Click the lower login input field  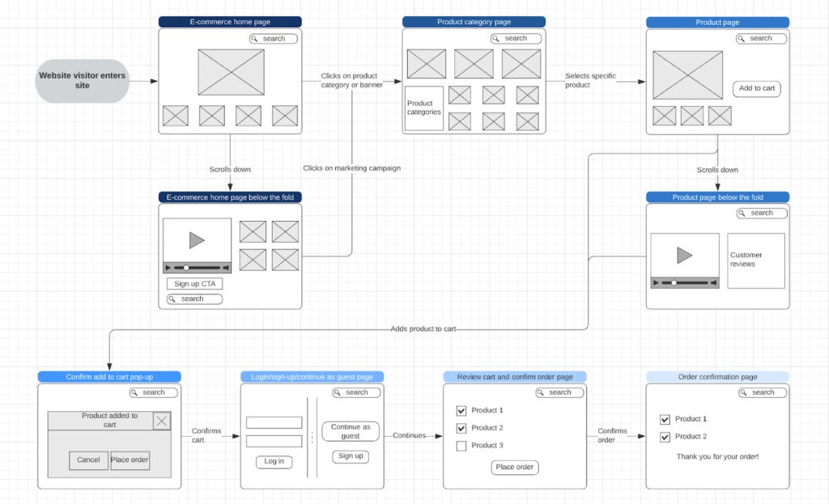click(x=274, y=441)
